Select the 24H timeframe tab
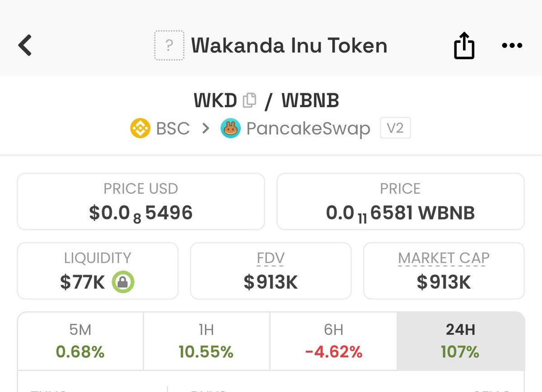Screen dimensions: 542x392 pyautogui.click(x=460, y=341)
